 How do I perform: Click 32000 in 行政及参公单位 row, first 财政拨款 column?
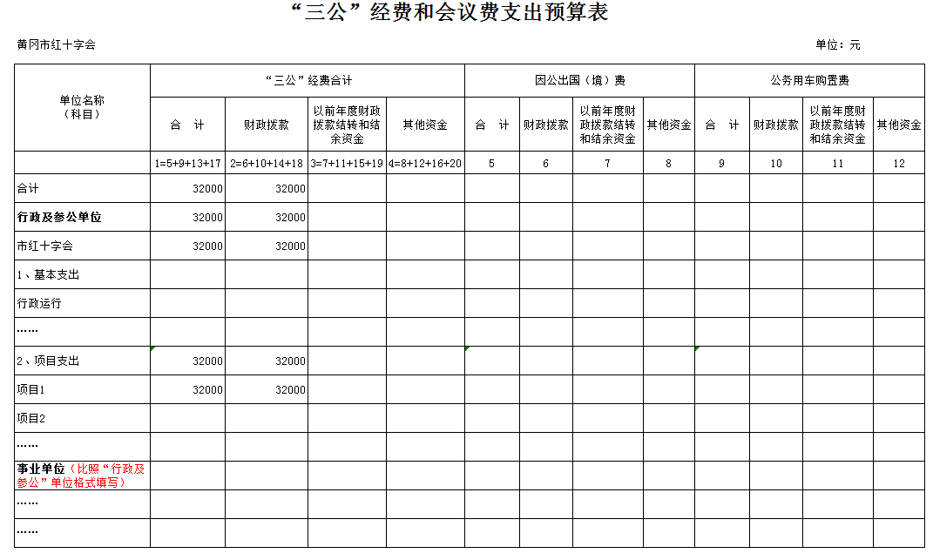click(290, 217)
